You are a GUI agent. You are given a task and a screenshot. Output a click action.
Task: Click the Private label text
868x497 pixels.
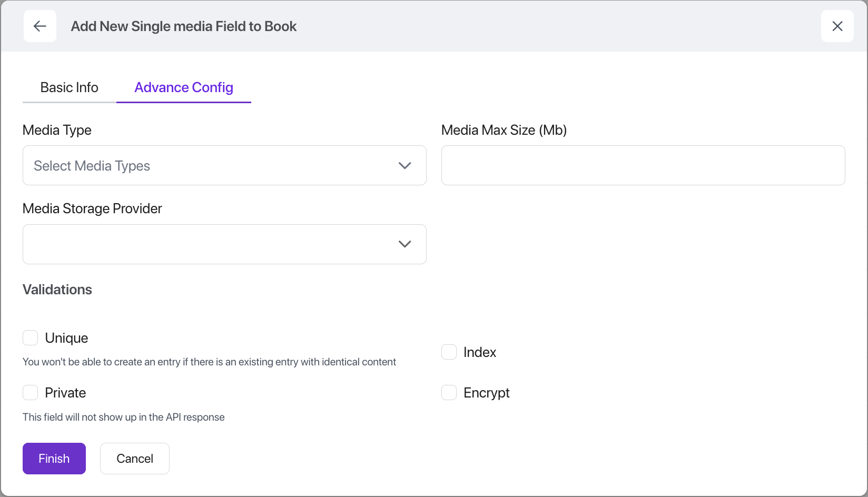(x=65, y=393)
